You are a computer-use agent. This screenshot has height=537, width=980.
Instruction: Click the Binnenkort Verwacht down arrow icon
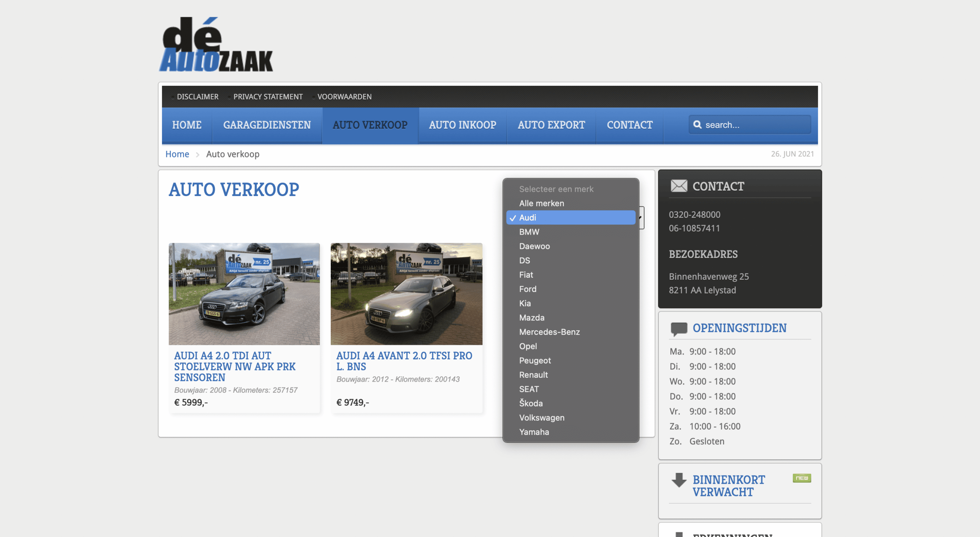[x=679, y=480]
